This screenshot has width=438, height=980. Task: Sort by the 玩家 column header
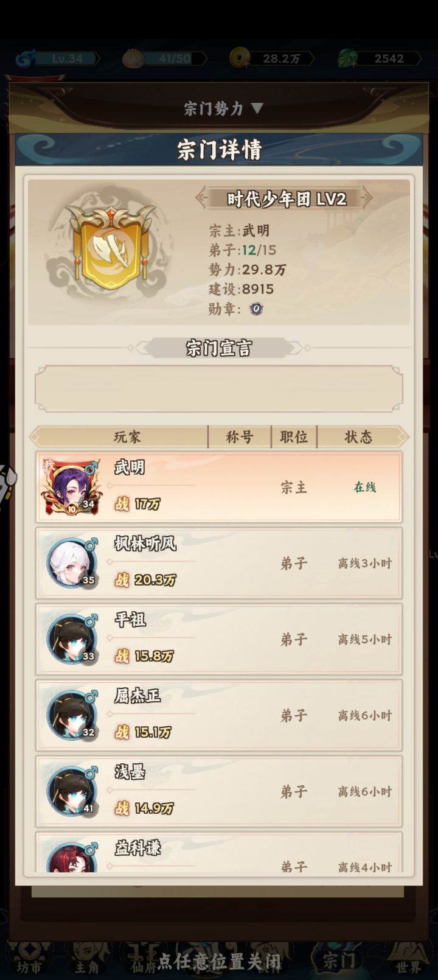127,437
